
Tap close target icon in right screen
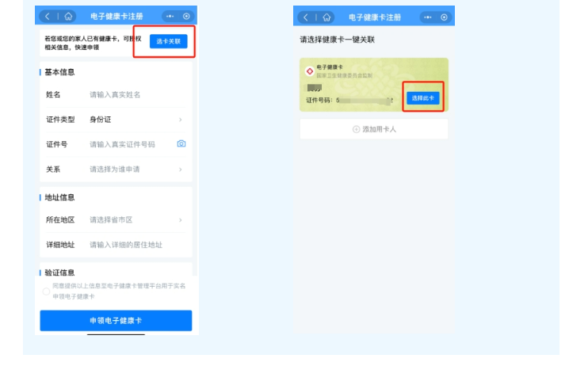[444, 17]
